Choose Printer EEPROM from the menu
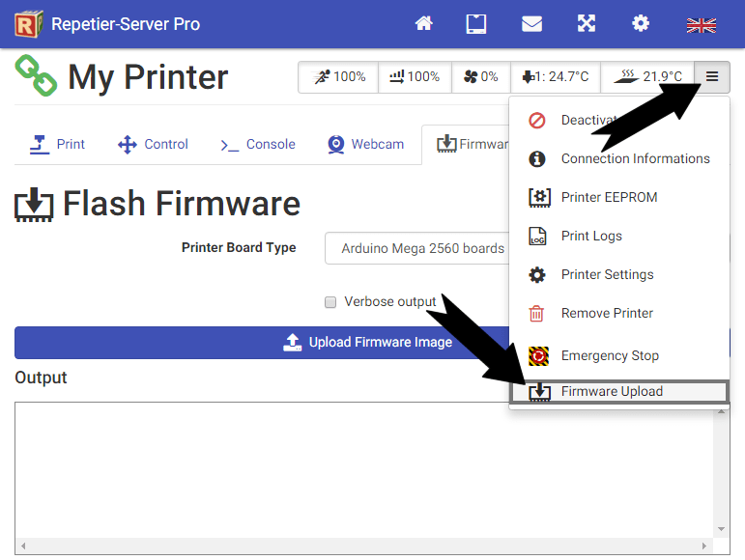The height and width of the screenshot is (560, 745). click(x=608, y=197)
